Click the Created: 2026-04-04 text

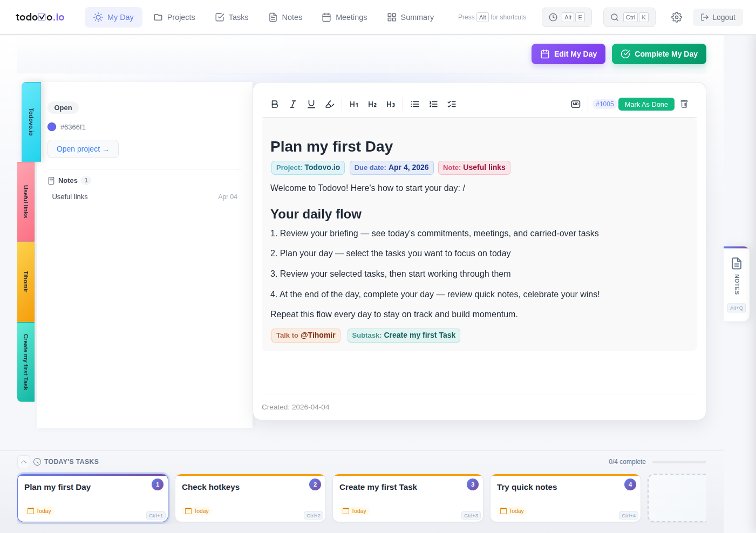(296, 407)
